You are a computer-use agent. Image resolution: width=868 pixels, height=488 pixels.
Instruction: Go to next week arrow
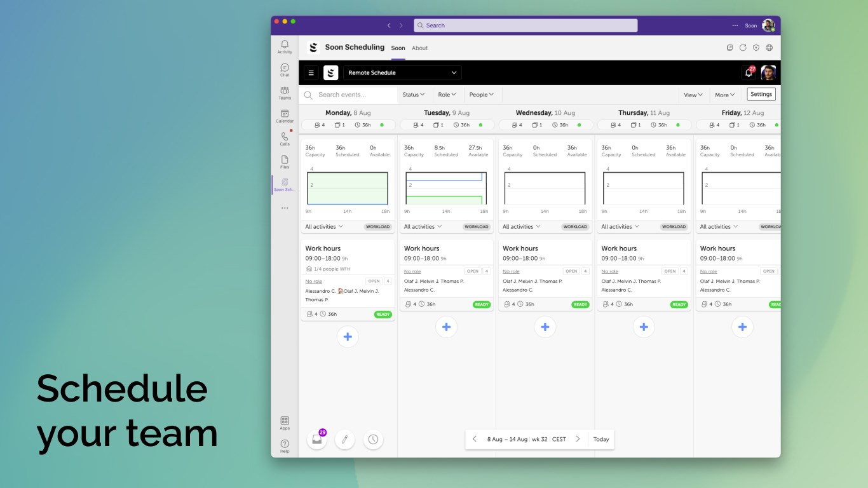tap(578, 439)
